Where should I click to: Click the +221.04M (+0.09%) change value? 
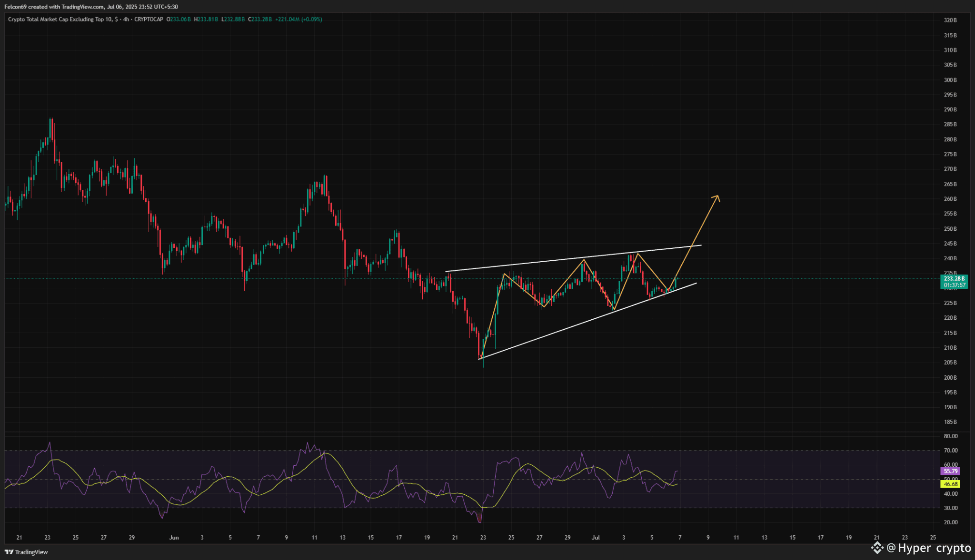tap(298, 20)
